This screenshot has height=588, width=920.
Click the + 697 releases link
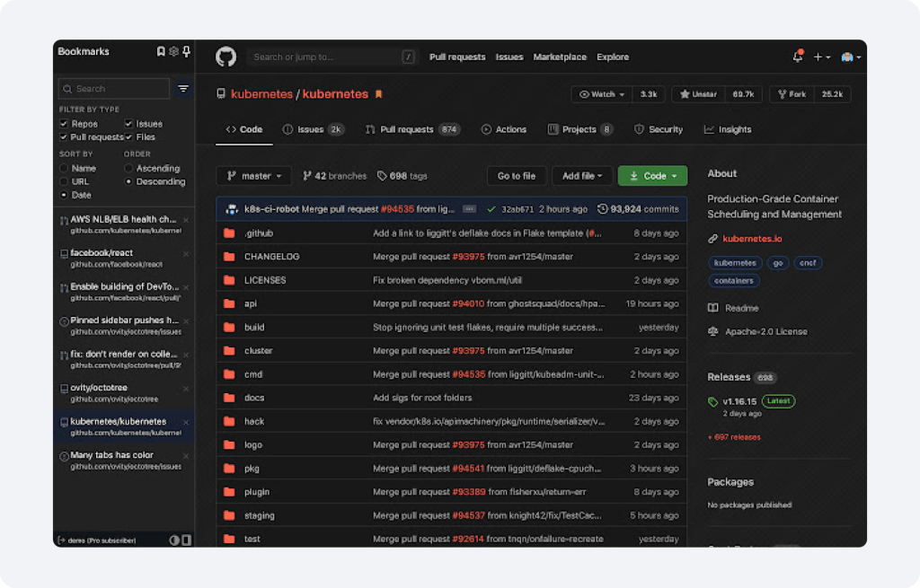[734, 437]
